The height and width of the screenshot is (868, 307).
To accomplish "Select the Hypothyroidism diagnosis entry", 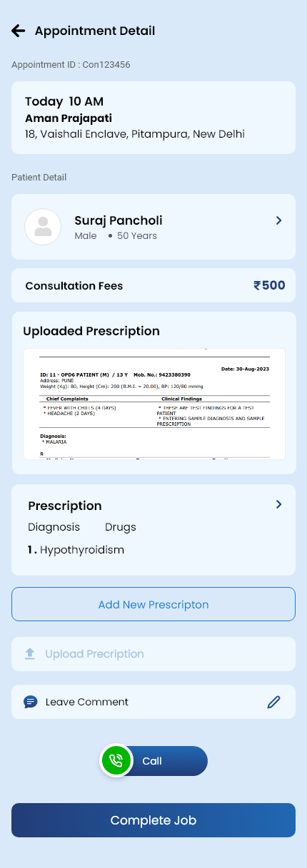I will pyautogui.click(x=76, y=550).
